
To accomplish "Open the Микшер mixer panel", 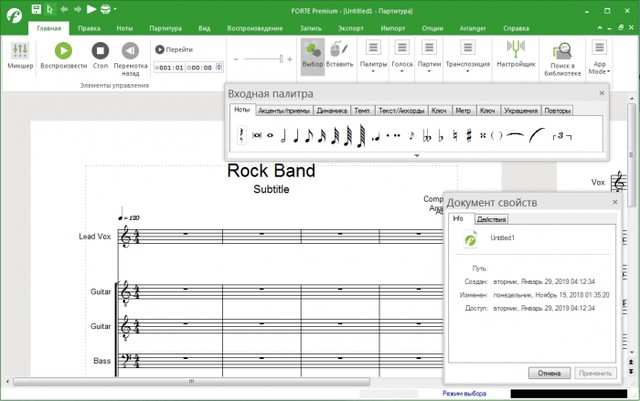I will (x=20, y=54).
